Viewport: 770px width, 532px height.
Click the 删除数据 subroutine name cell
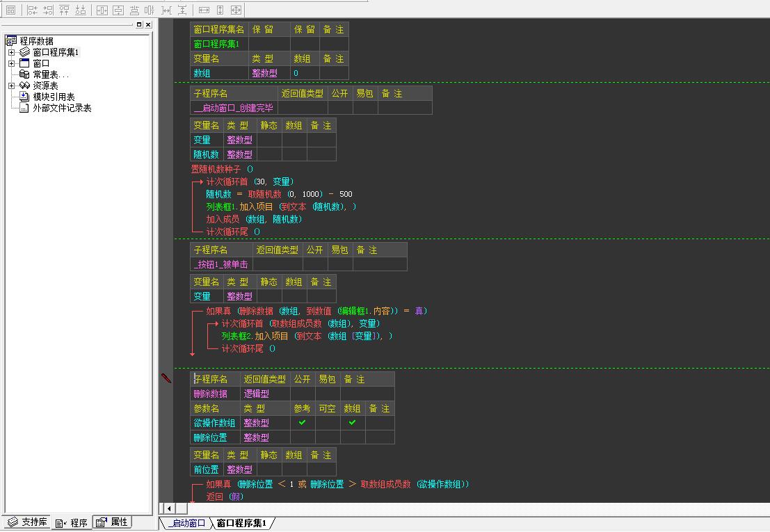click(x=215, y=394)
